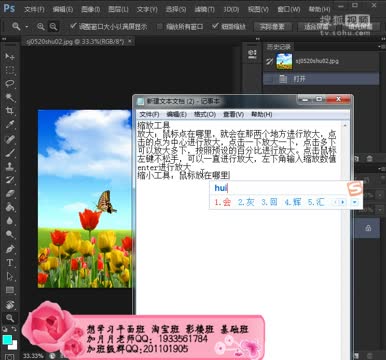
Task: Open Notepad 文件(F) menu
Action: (x=149, y=114)
